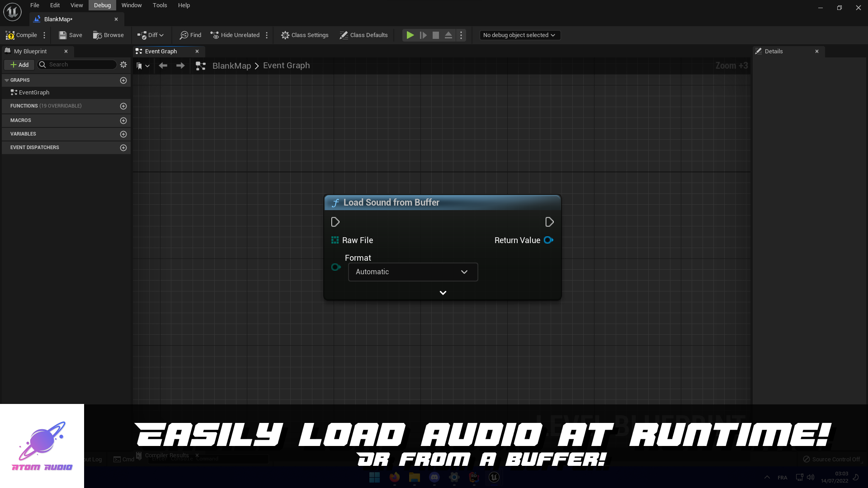Open Class Defaults

point(363,35)
